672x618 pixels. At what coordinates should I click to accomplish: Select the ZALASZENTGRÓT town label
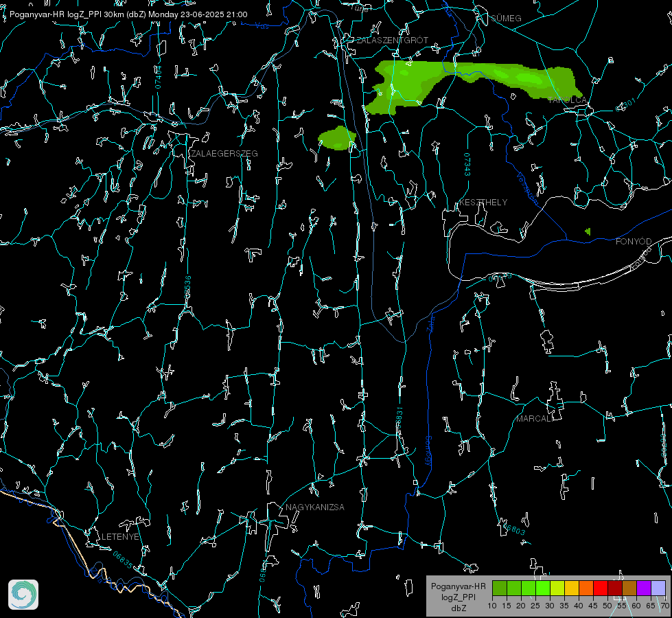(x=393, y=41)
